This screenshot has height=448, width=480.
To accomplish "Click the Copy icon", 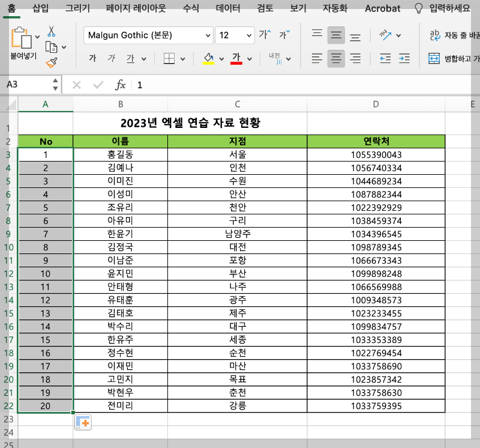I will pos(51,46).
